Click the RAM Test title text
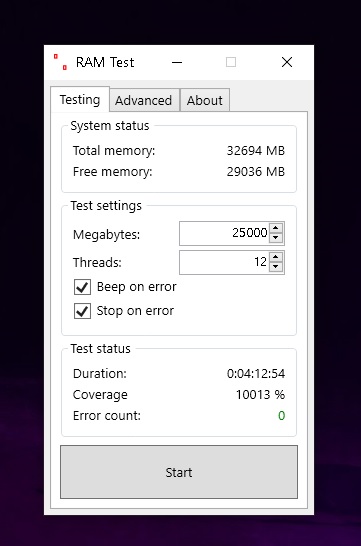 105,63
